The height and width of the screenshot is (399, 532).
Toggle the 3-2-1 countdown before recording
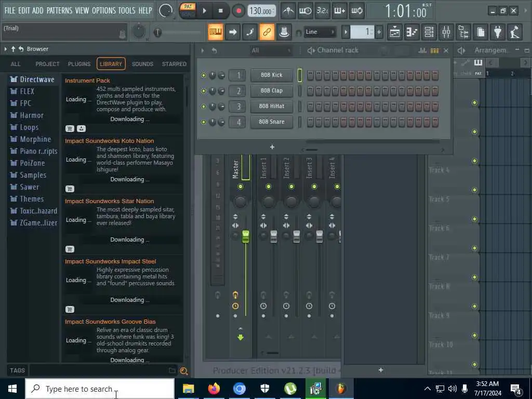click(322, 11)
